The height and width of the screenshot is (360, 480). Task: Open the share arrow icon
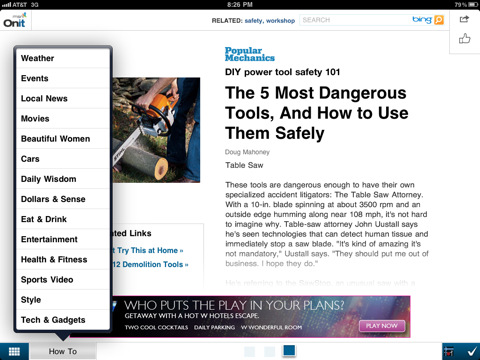(464, 19)
